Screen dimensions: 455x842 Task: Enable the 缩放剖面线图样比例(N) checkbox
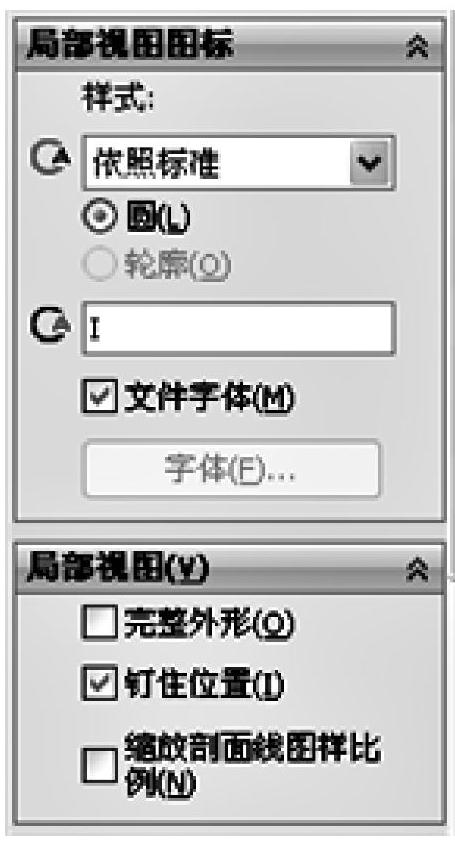click(99, 766)
